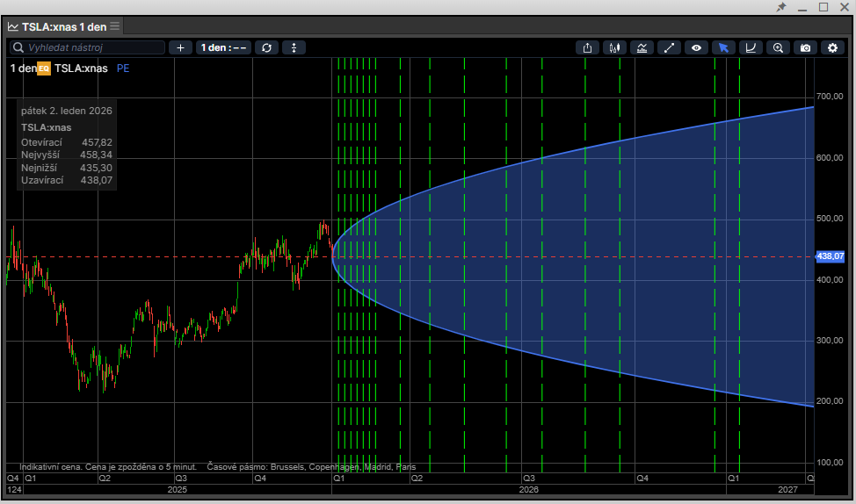This screenshot has height=504, width=856.
Task: Click the plus button to add instrument
Action: [x=180, y=47]
